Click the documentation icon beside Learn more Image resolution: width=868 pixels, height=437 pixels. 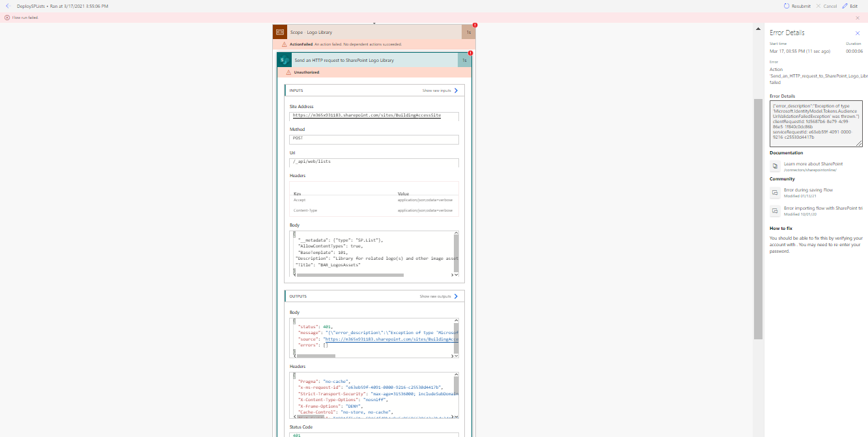(x=775, y=166)
